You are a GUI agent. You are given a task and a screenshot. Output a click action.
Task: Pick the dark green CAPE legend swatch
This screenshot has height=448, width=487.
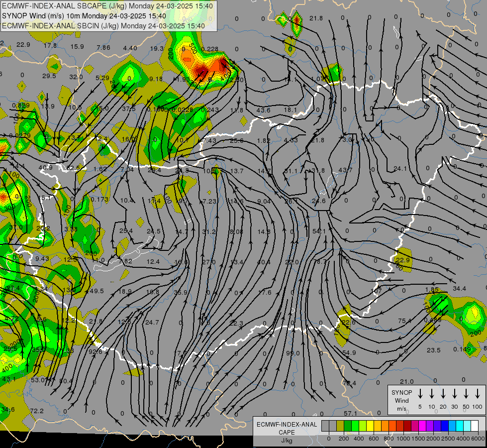click(348, 426)
